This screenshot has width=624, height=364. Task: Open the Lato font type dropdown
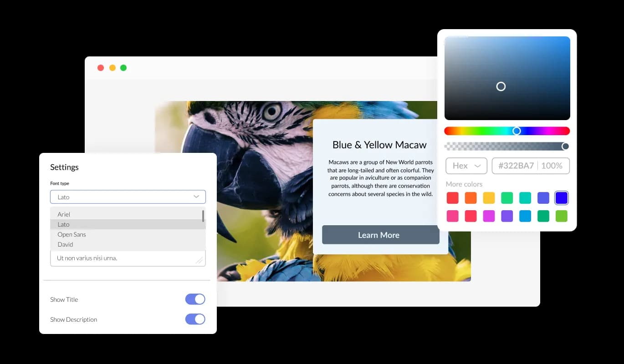point(128,197)
